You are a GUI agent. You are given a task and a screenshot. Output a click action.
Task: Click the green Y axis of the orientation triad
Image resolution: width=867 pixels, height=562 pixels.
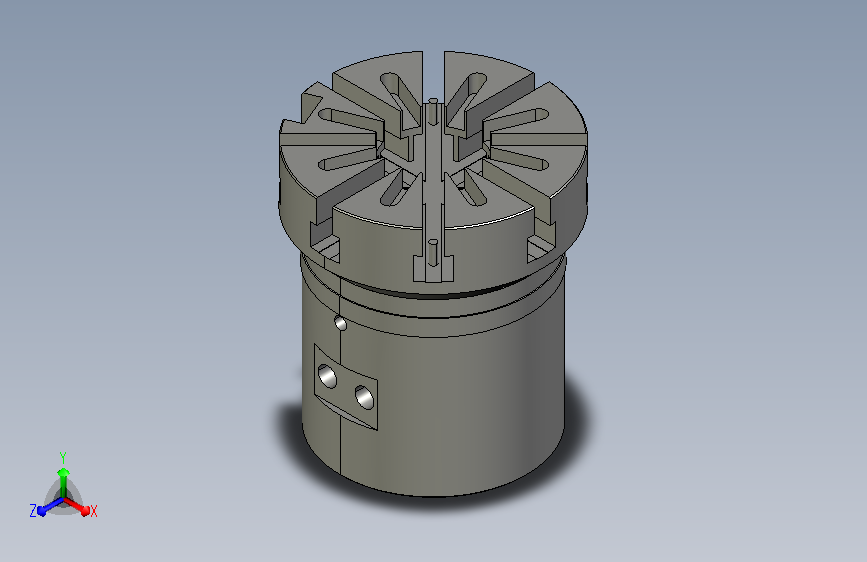[x=64, y=483]
